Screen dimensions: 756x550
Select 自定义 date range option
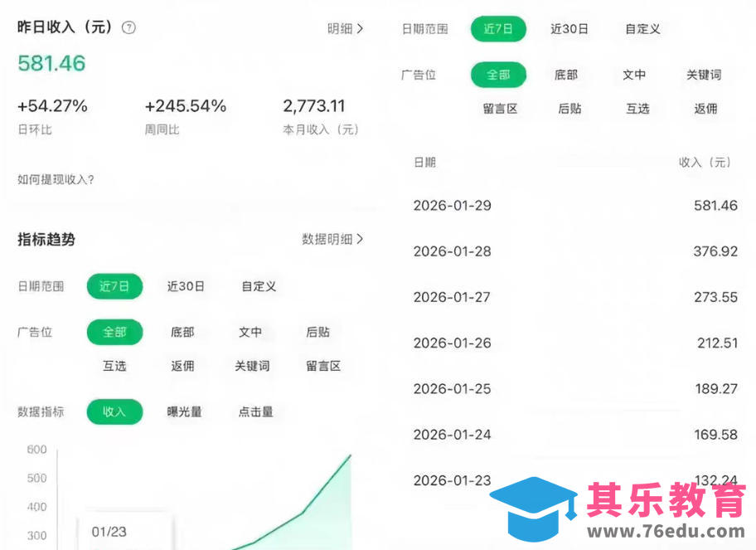(x=257, y=286)
